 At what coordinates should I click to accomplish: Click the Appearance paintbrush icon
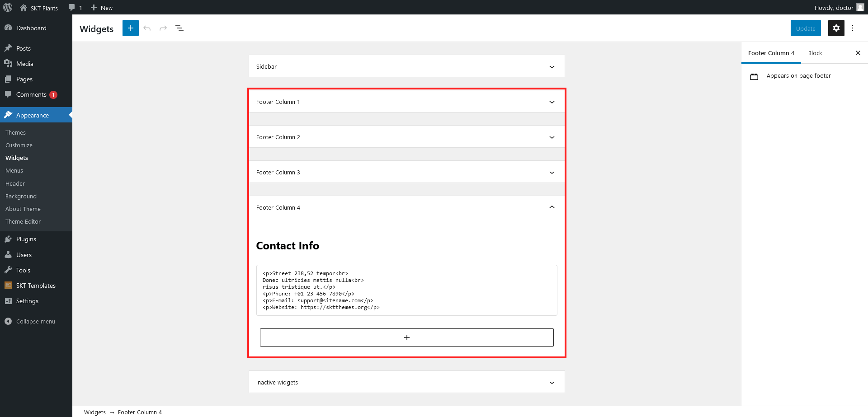pyautogui.click(x=8, y=115)
